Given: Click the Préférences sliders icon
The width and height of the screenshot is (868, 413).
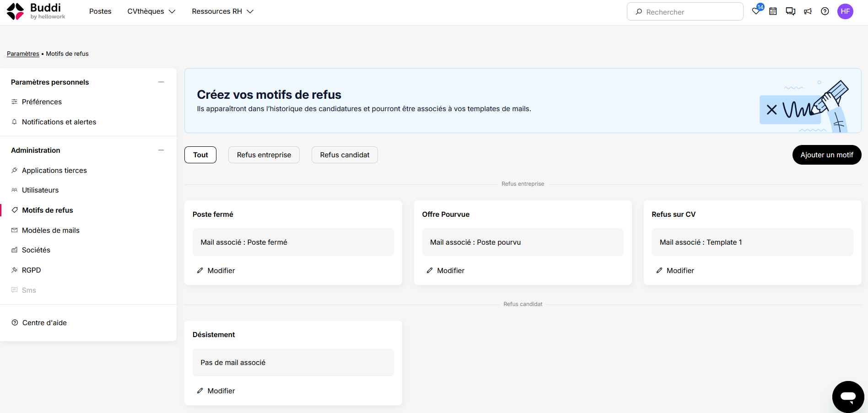Looking at the screenshot, I should coord(15,102).
